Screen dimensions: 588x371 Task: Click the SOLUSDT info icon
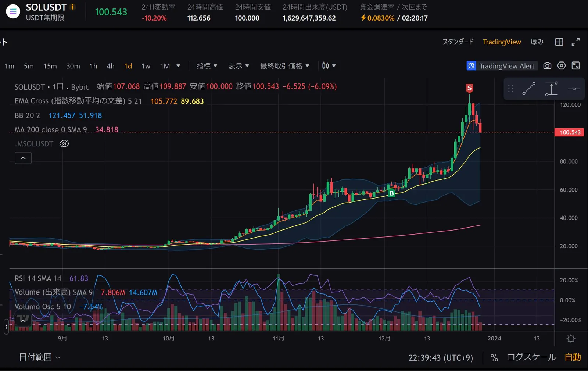[72, 7]
